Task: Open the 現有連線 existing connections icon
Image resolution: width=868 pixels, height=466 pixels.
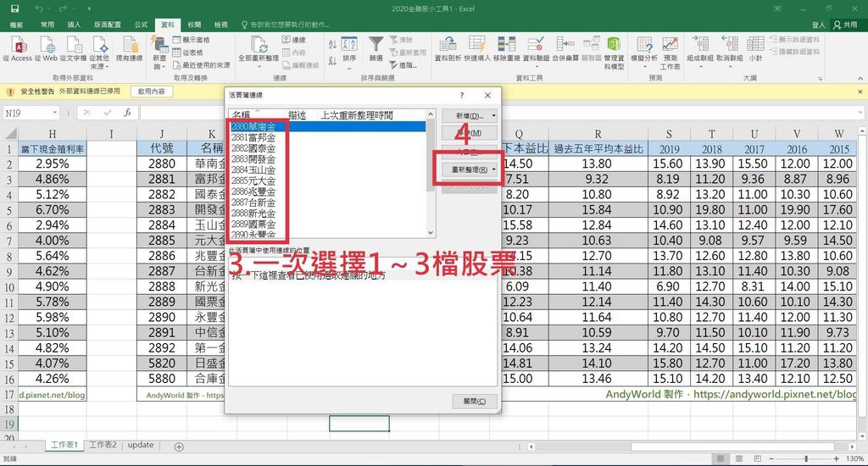Action: 130,45
